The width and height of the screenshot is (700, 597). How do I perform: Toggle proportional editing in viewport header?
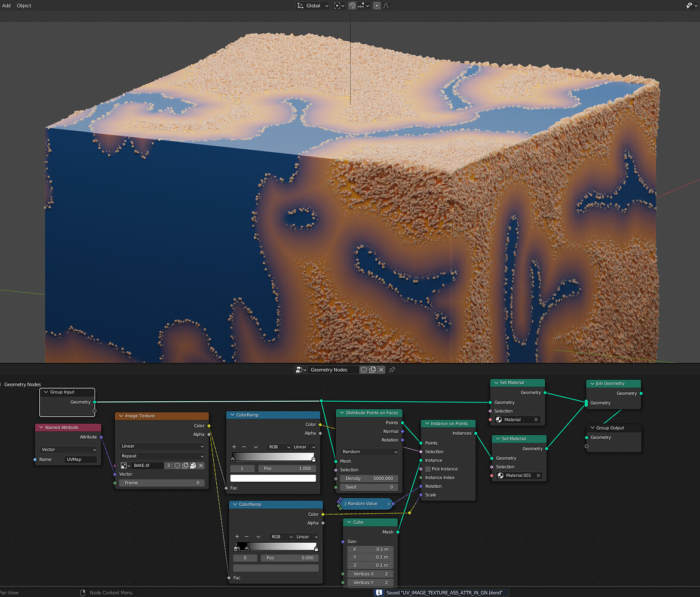click(x=377, y=6)
